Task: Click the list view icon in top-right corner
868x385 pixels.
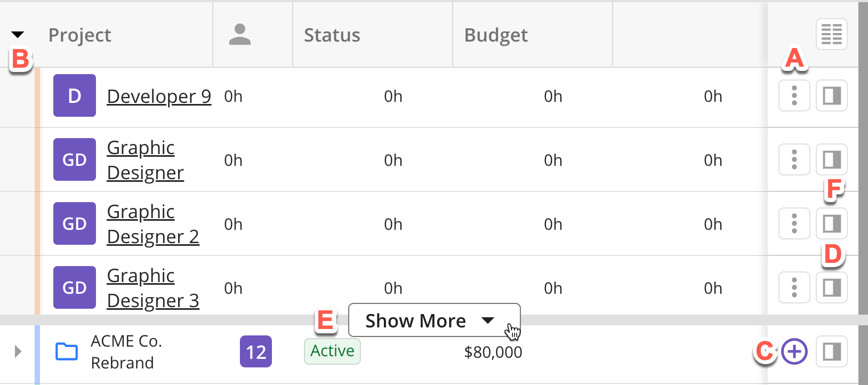Action: point(831,34)
